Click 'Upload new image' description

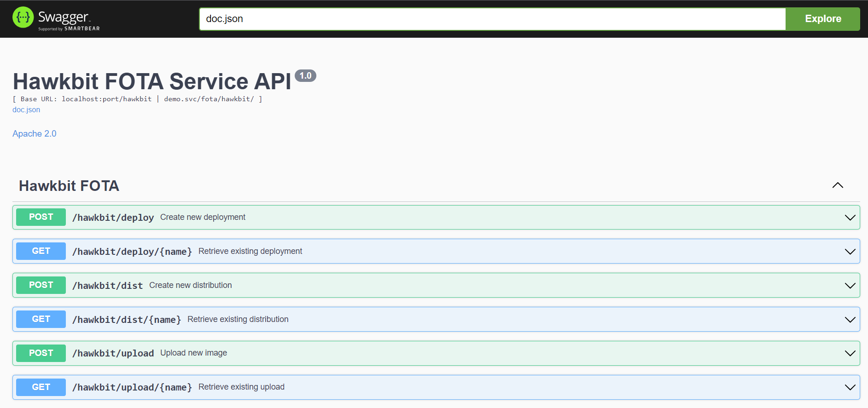193,353
